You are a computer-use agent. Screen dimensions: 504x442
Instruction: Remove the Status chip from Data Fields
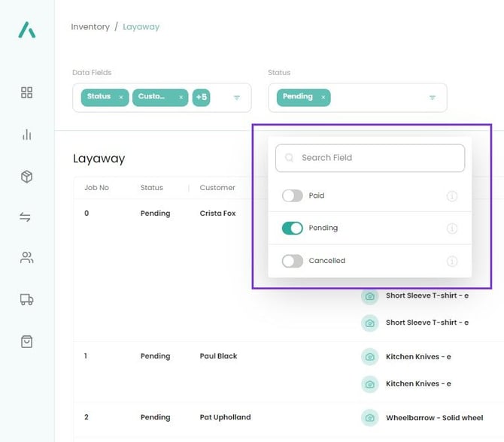tap(121, 97)
